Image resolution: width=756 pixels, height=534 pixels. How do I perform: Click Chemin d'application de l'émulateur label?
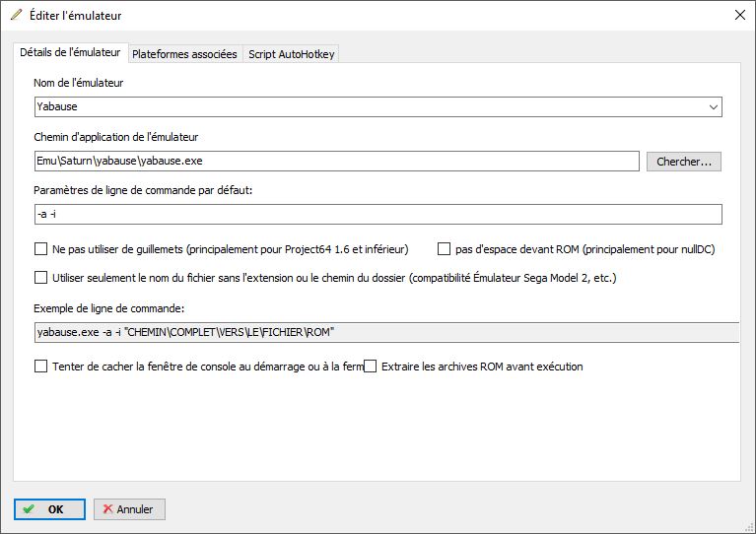116,137
